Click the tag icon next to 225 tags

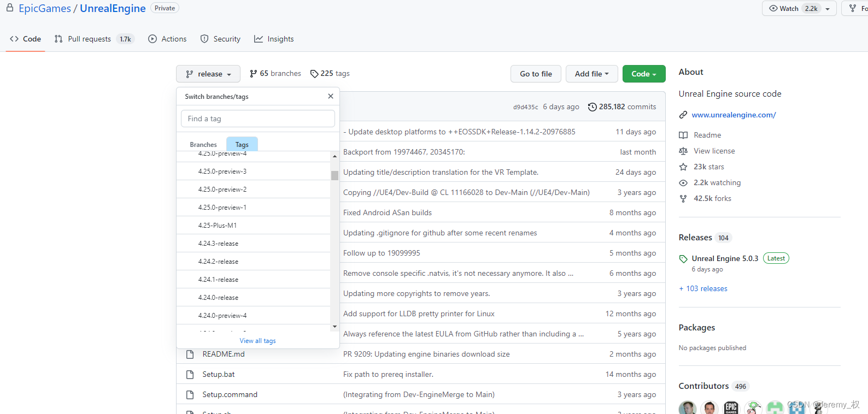point(314,74)
